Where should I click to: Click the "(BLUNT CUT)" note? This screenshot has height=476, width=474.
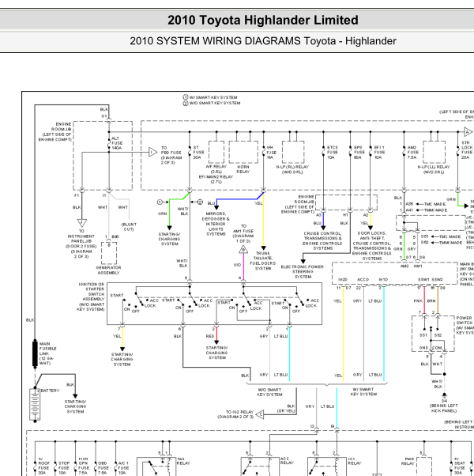129,227
